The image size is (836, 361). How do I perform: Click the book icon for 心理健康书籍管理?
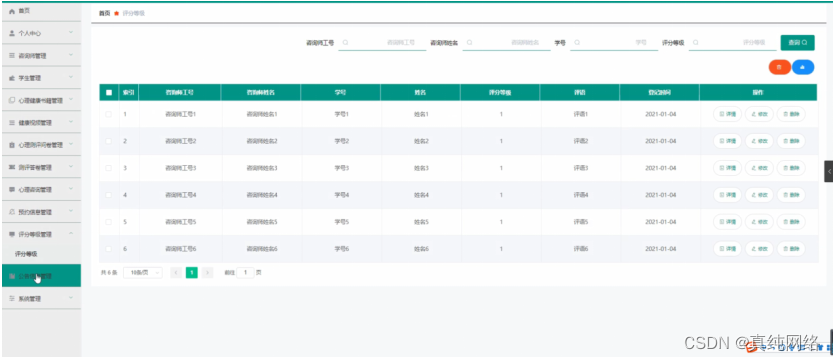[x=12, y=100]
